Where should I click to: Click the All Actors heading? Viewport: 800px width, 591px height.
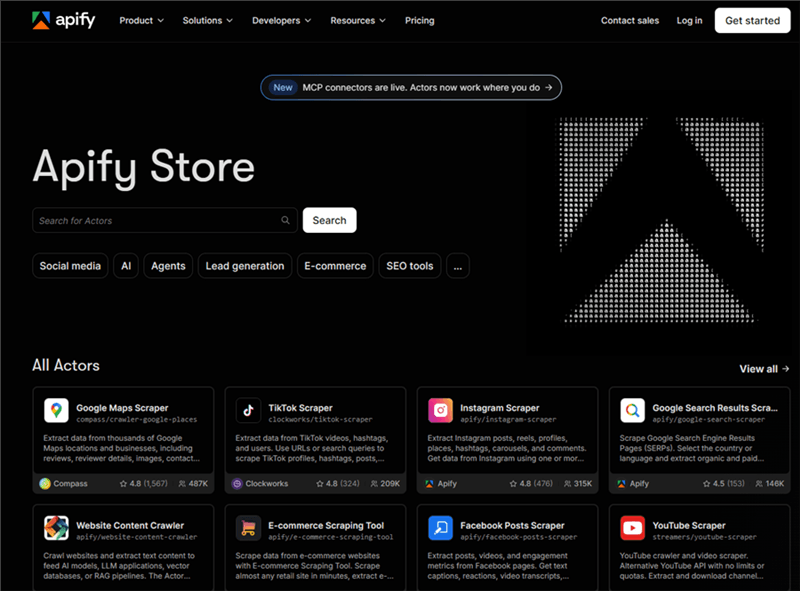(66, 365)
